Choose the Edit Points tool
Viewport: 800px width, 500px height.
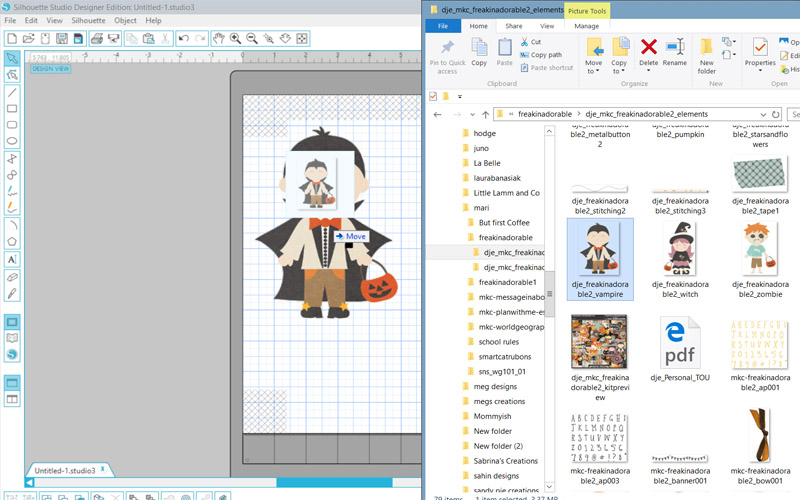12,75
